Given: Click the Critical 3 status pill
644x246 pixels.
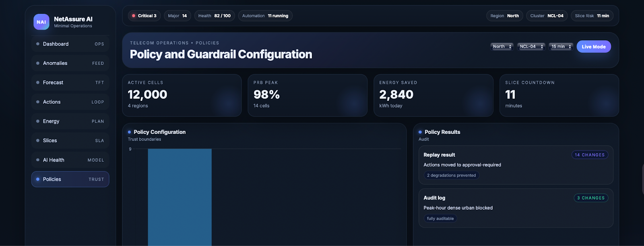Looking at the screenshot, I should pyautogui.click(x=144, y=16).
